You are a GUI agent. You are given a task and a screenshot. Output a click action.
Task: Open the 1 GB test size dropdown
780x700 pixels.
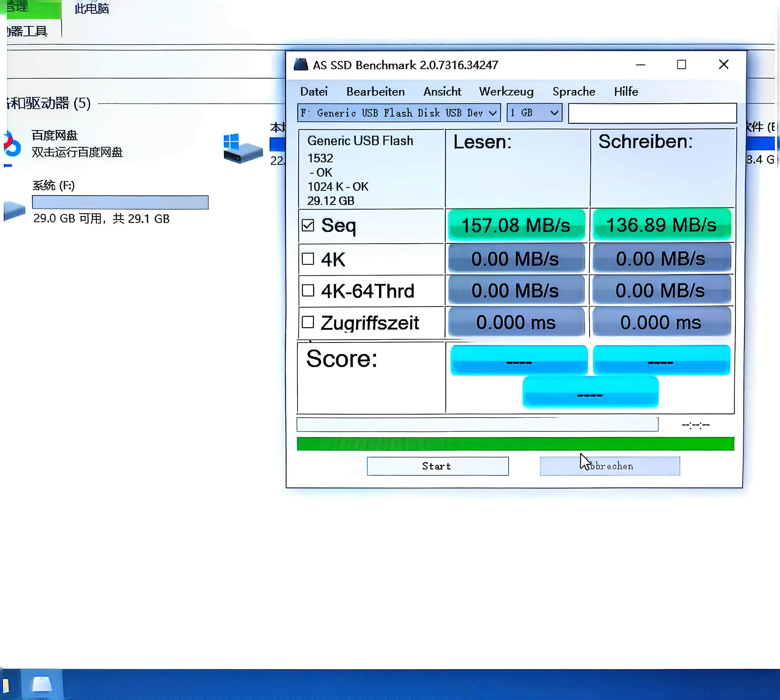[534, 113]
